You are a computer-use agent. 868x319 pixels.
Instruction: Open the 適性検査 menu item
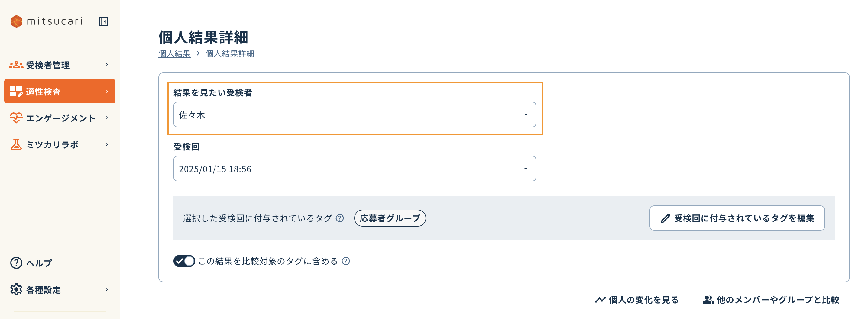coord(60,91)
